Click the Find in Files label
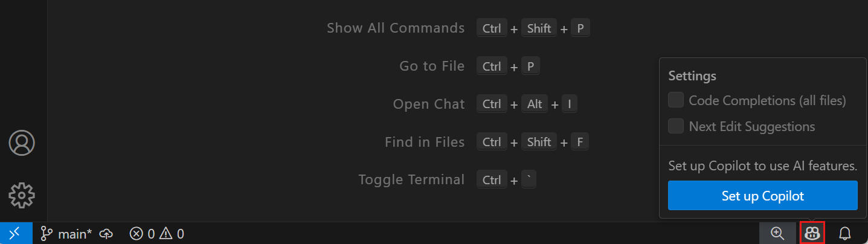The width and height of the screenshot is (868, 244). pos(425,143)
